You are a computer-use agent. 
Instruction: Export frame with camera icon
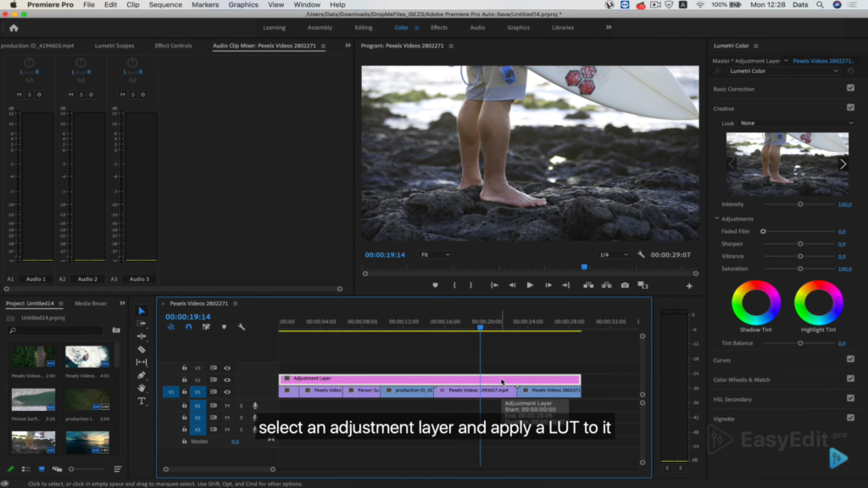pyautogui.click(x=625, y=286)
